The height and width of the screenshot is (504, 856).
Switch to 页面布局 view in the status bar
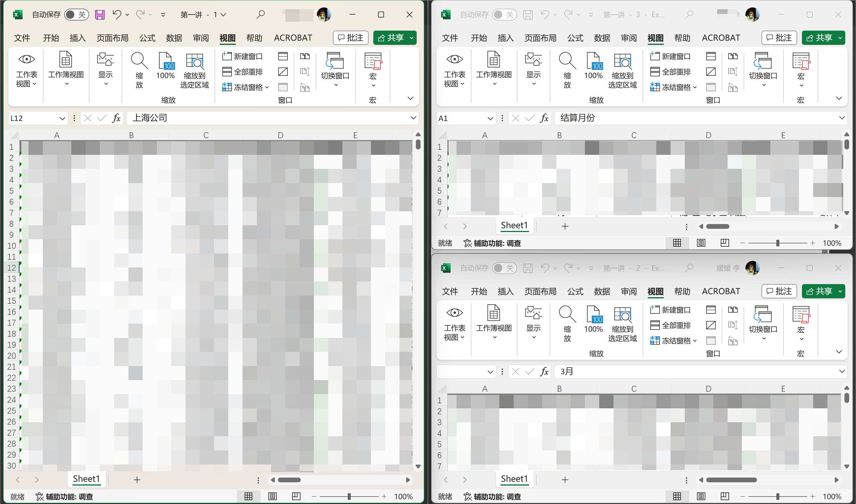point(273,496)
